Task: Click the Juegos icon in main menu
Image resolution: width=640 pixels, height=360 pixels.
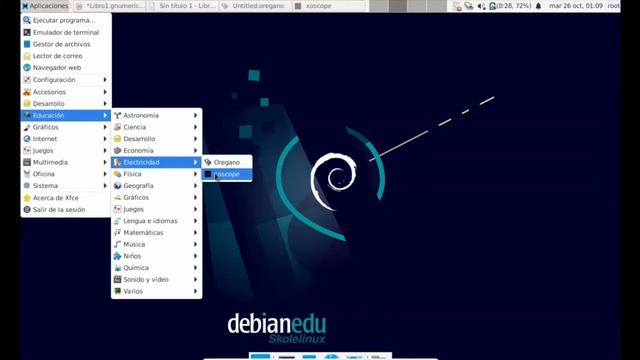Action: tap(27, 151)
